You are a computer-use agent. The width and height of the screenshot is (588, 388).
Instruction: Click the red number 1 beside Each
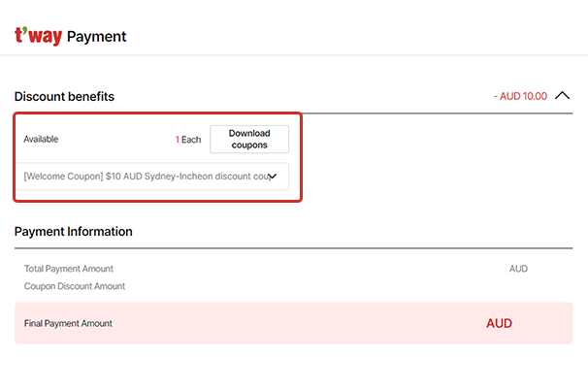coord(178,140)
